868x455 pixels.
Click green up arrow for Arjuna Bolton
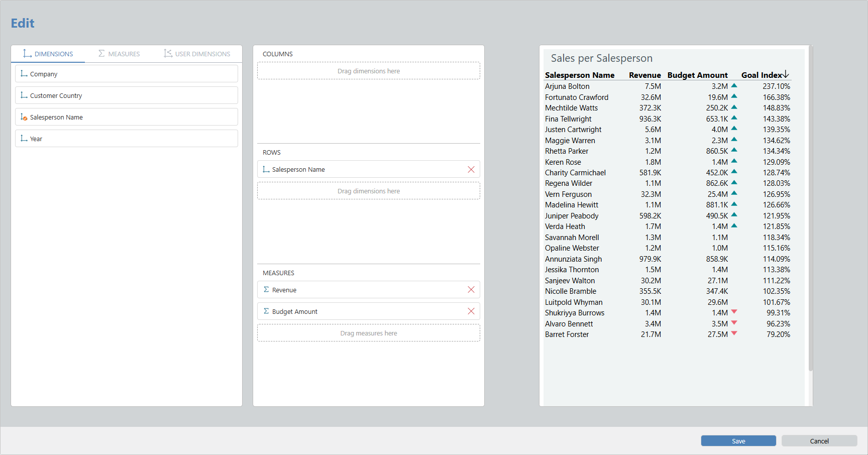click(x=734, y=86)
